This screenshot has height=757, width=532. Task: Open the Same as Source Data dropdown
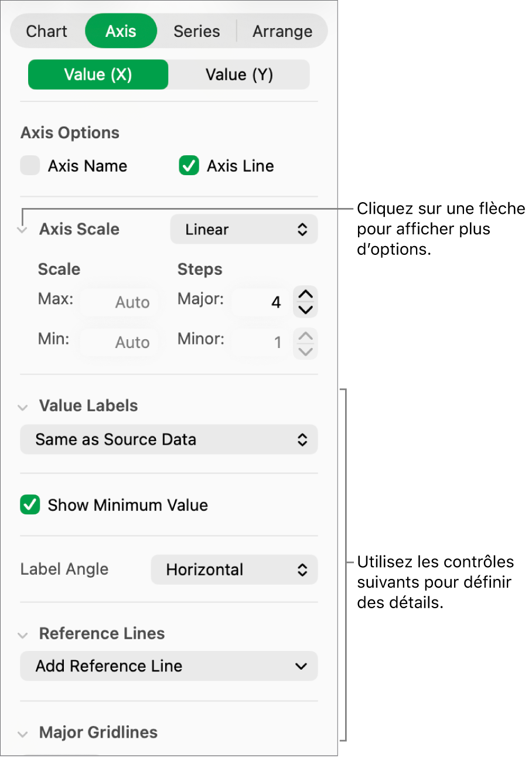[169, 439]
